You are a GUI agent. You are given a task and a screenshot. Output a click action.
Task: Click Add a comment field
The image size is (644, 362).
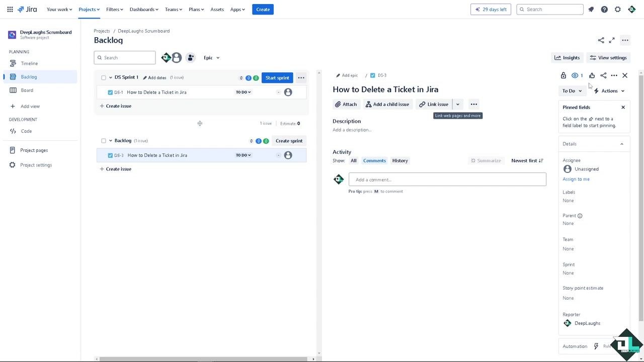click(447, 179)
